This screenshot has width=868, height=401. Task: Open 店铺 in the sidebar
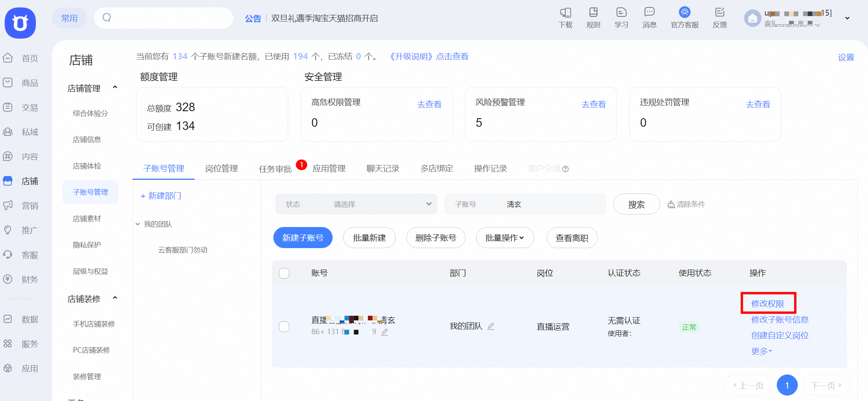coord(20,181)
